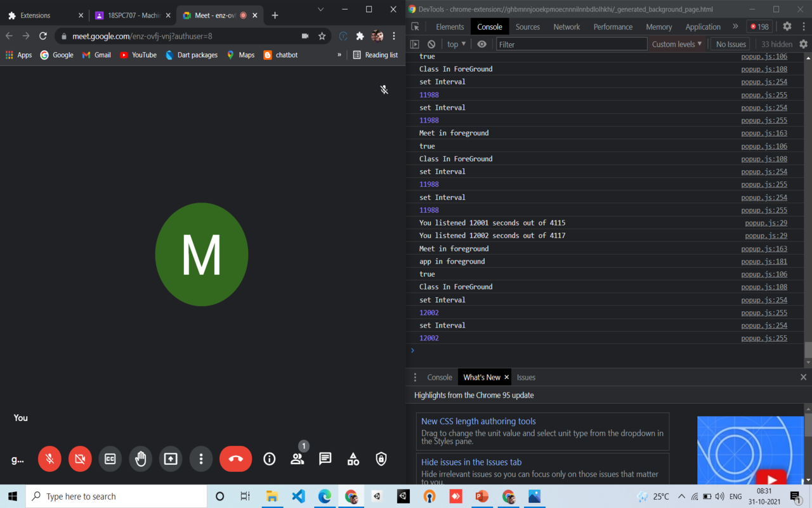Open YouTube bookmark

138,55
